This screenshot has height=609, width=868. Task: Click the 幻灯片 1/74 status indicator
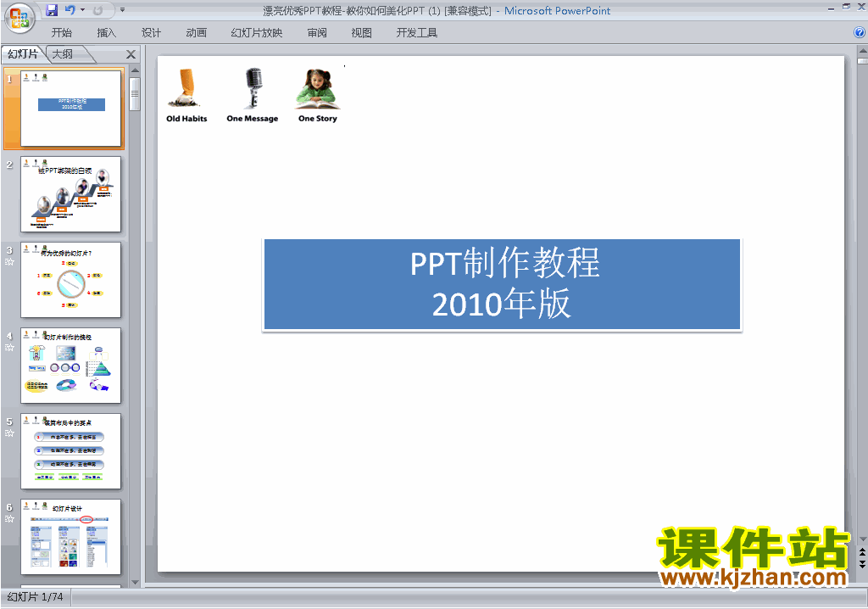(36, 597)
